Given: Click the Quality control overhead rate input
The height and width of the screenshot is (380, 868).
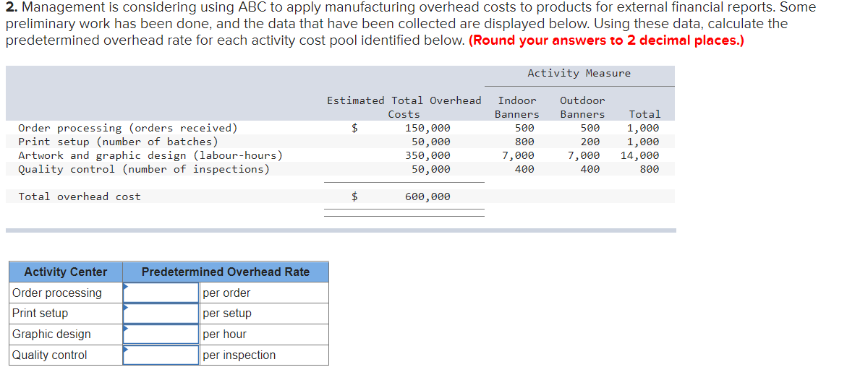Looking at the screenshot, I should 161,355.
